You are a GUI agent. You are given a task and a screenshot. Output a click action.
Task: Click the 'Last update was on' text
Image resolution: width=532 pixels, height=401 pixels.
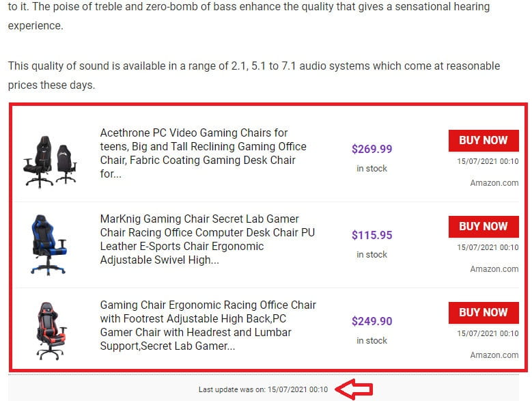click(x=263, y=389)
